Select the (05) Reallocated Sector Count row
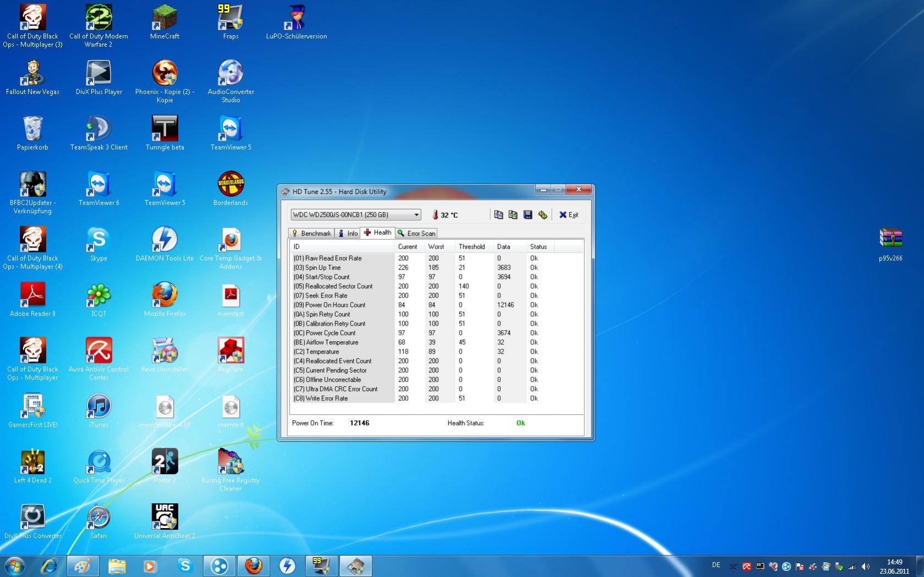This screenshot has height=577, width=924. coord(436,286)
